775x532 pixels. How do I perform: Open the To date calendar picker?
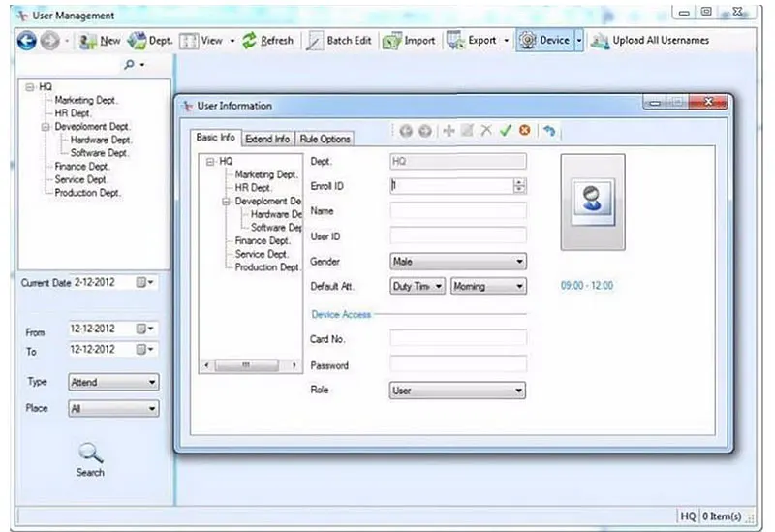pos(144,350)
